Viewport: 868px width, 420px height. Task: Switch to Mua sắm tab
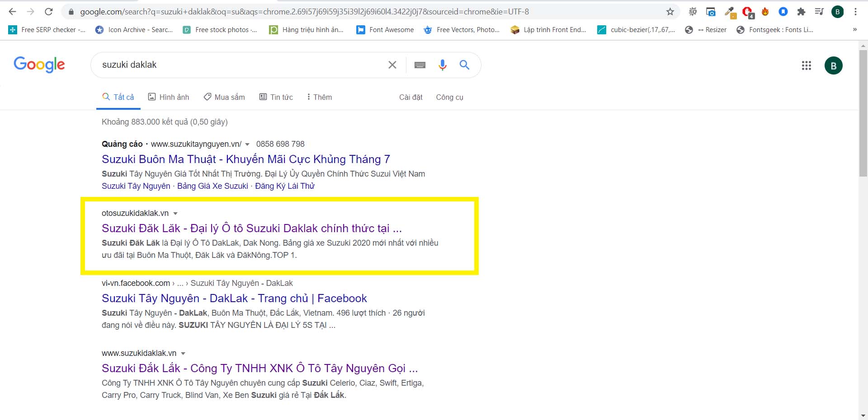click(224, 97)
